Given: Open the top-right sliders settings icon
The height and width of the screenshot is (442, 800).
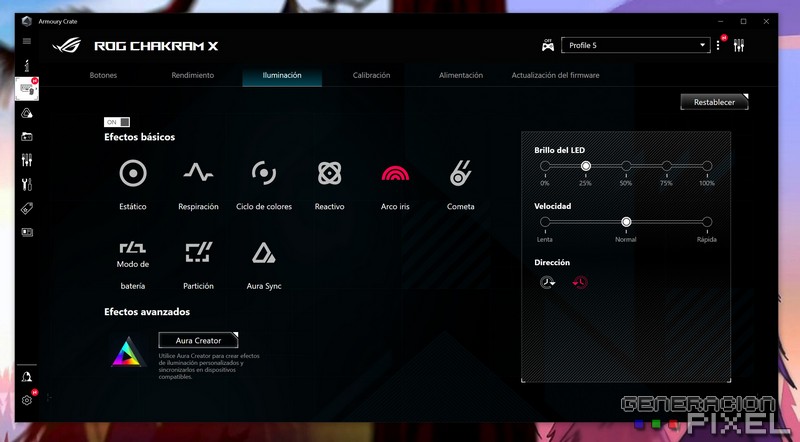Looking at the screenshot, I should click(x=739, y=45).
